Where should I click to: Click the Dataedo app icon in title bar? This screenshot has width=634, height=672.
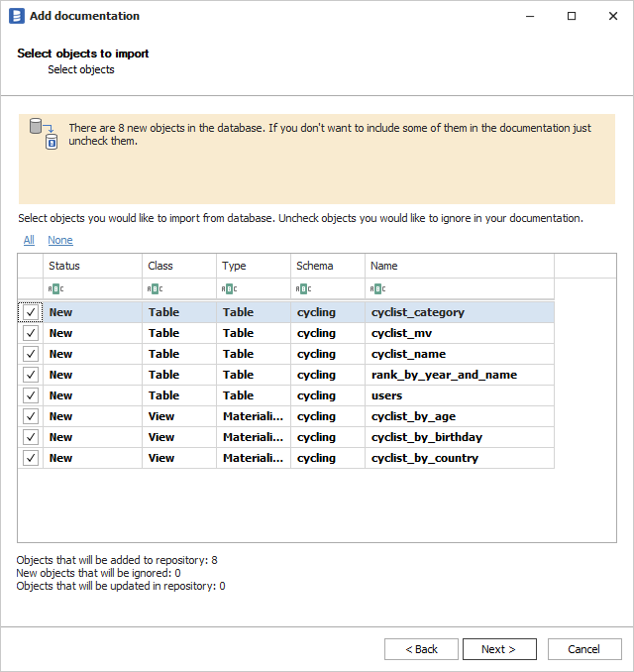[x=16, y=16]
